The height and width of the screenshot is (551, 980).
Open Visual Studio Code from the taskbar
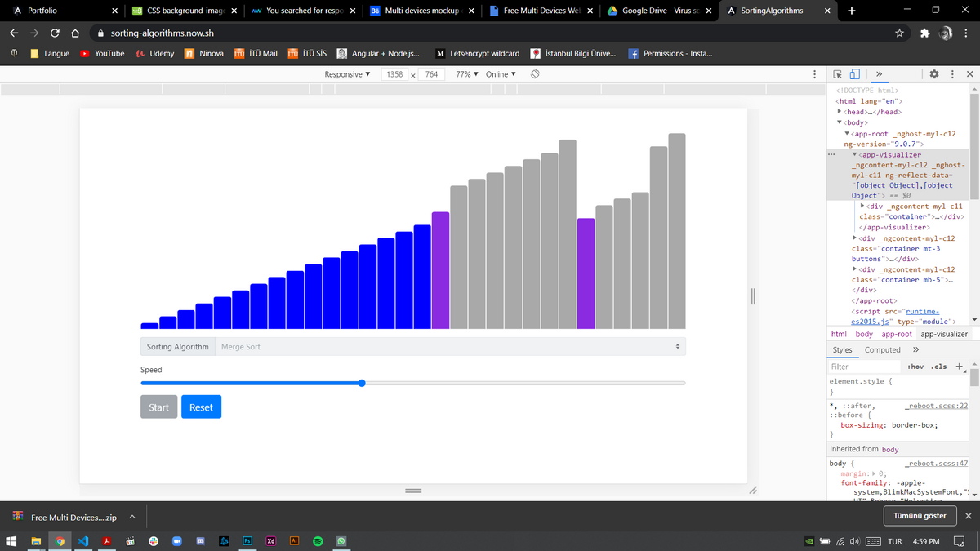coord(82,541)
